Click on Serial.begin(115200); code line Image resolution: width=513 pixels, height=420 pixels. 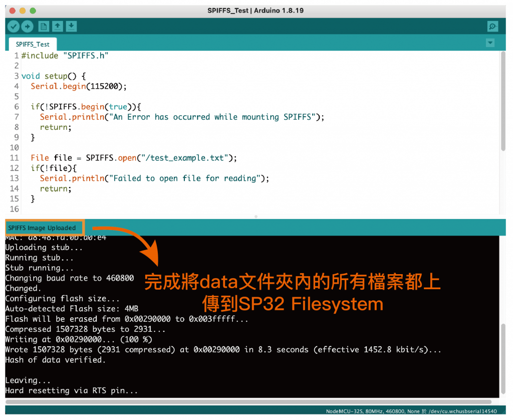(x=79, y=86)
